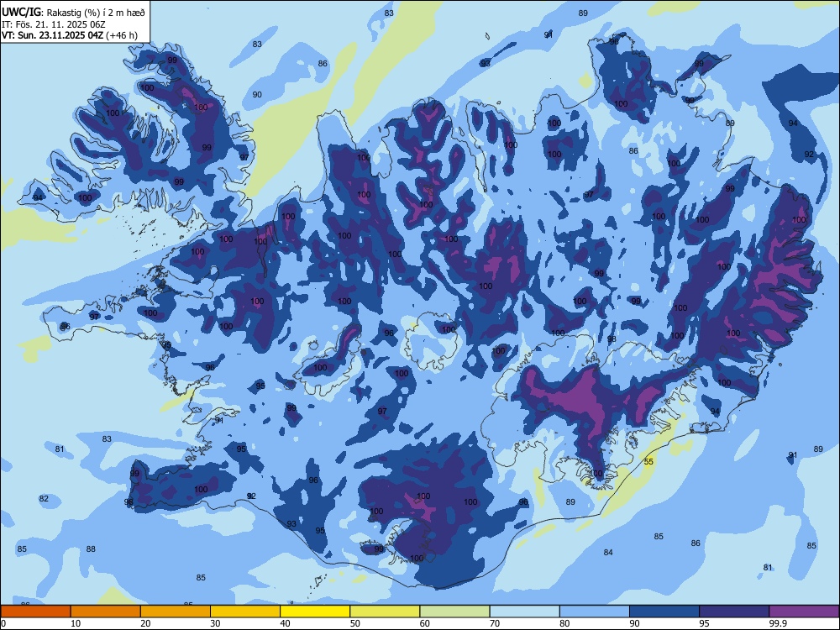Image resolution: width=840 pixels, height=630 pixels.
Task: Click the 70–80 pale blue legend segment
Action: tap(524, 612)
